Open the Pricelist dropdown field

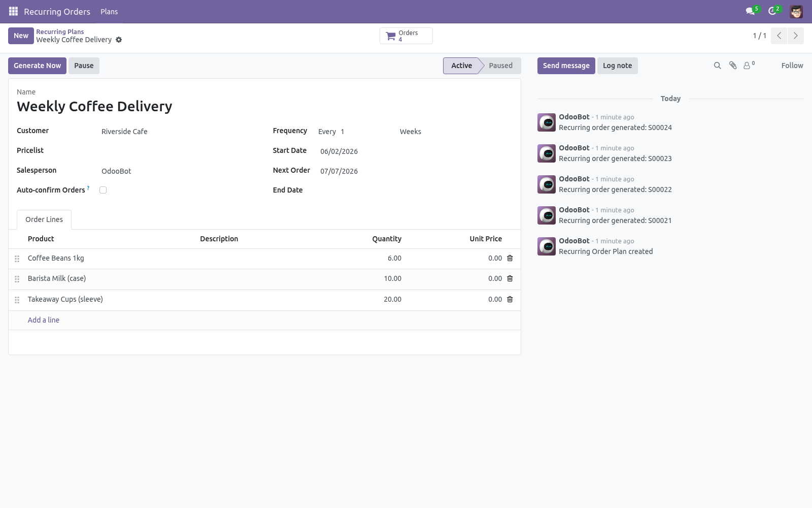pyautogui.click(x=177, y=151)
